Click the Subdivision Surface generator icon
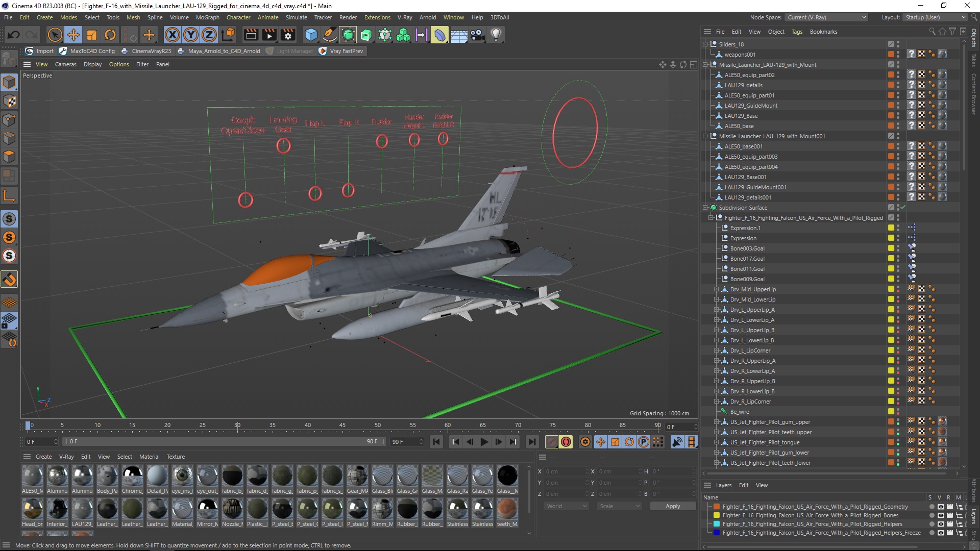Image resolution: width=980 pixels, height=551 pixels. tap(348, 35)
